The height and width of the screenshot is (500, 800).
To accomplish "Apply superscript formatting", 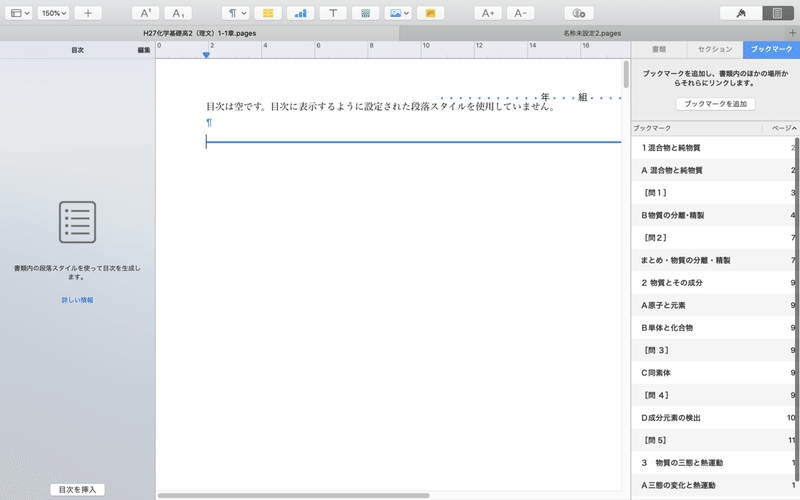I will tap(145, 13).
